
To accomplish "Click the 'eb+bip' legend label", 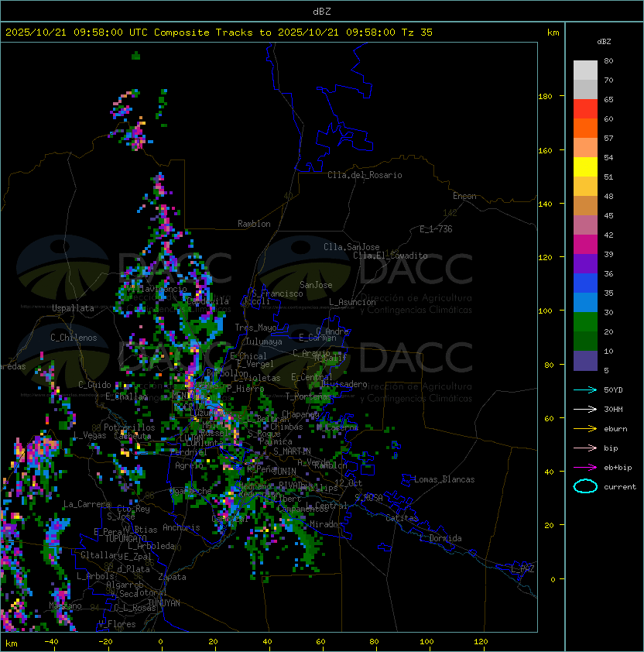I will (x=618, y=468).
